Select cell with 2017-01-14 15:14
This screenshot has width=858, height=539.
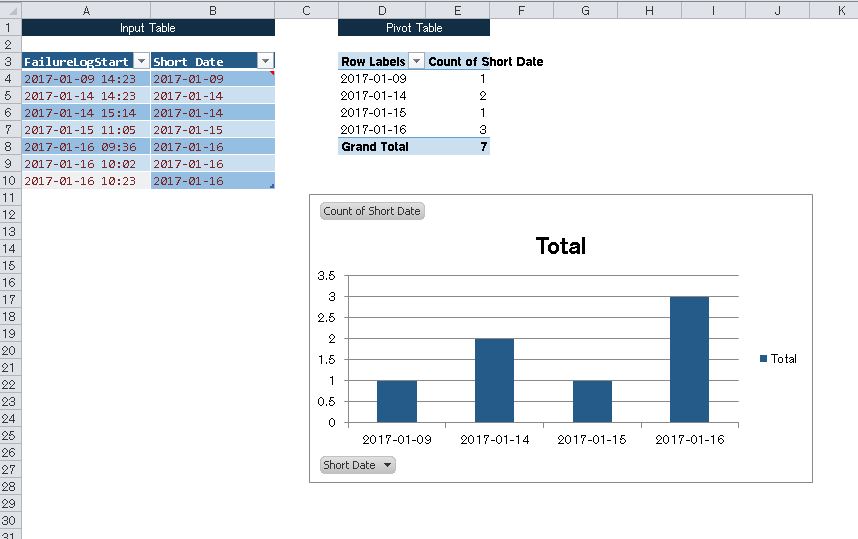point(86,113)
